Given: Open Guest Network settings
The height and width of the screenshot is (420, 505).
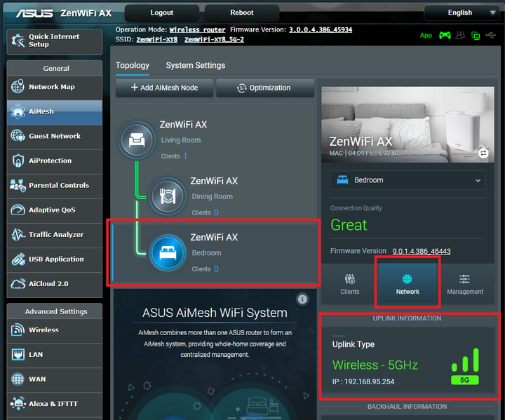Looking at the screenshot, I should click(x=55, y=136).
